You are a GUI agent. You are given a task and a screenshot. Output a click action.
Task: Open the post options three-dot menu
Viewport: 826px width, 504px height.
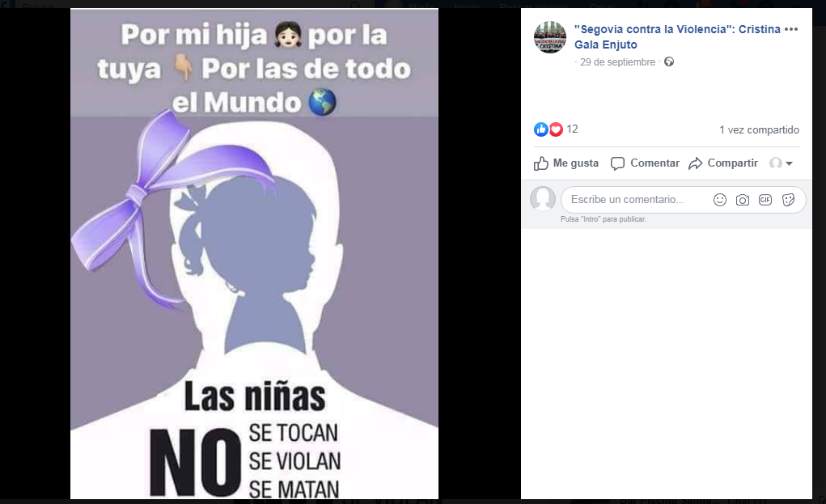791,29
